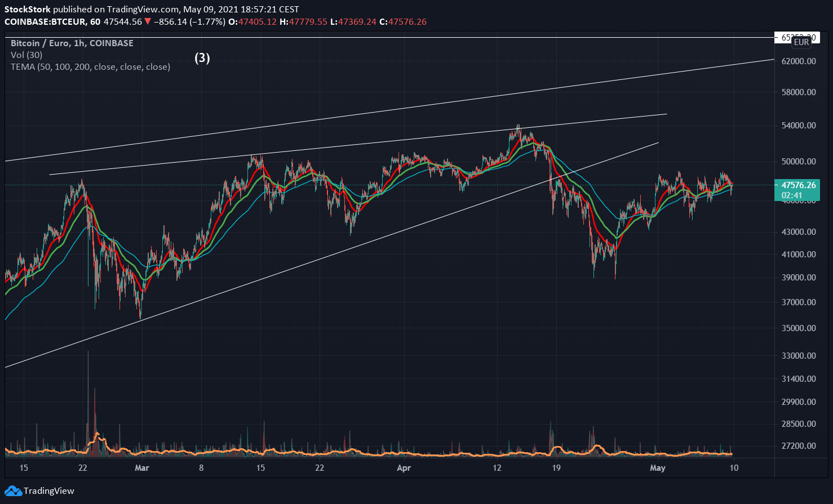
Task: Click the 02:41 bar countdown timer
Action: point(791,195)
